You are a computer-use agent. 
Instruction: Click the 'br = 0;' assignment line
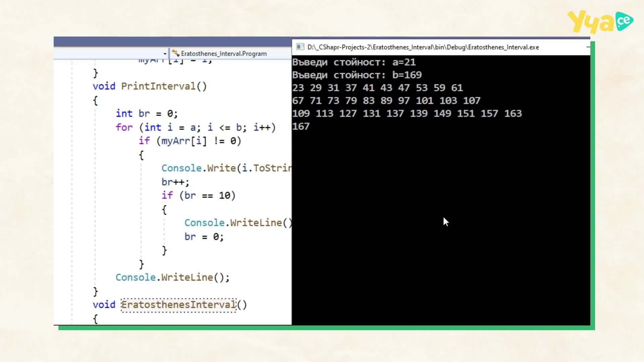[204, 237]
